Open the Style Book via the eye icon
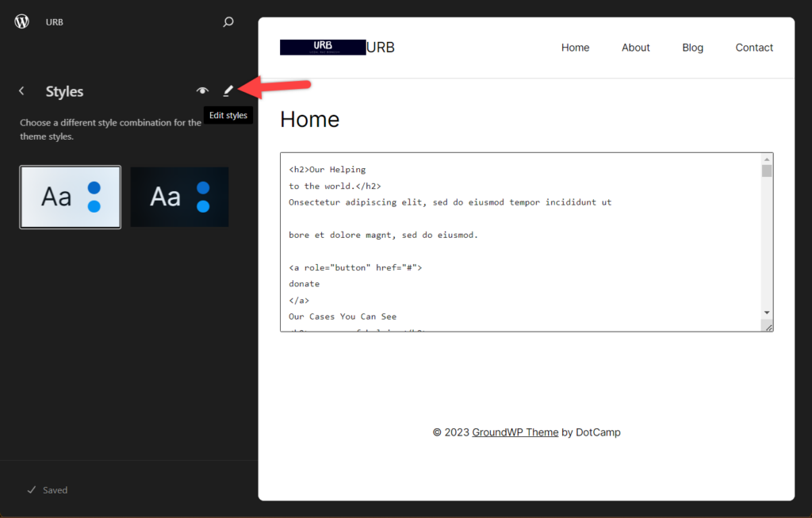Viewport: 812px width, 518px height. (202, 90)
